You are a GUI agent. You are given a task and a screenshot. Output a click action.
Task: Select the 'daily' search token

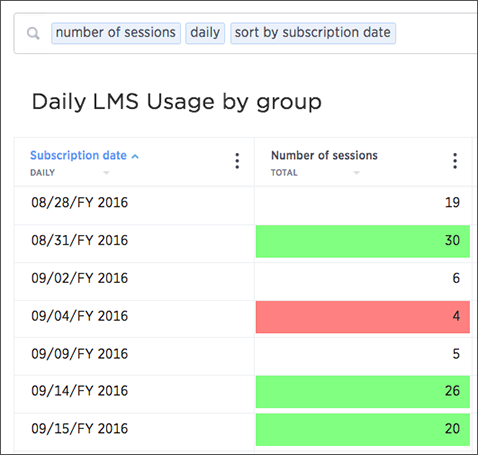pyautogui.click(x=205, y=33)
